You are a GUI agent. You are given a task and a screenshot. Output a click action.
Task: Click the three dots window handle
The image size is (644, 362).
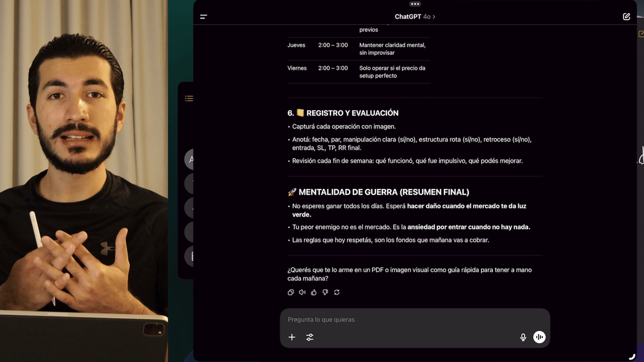(415, 4)
